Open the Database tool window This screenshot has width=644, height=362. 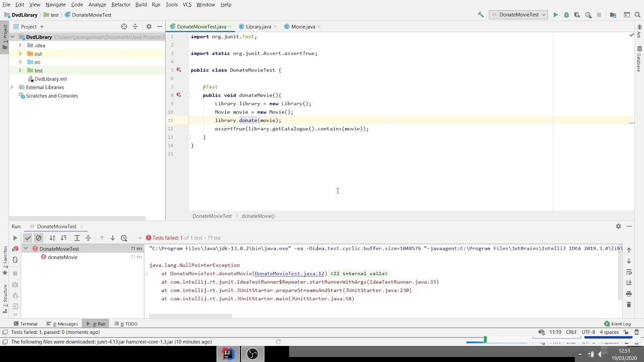tap(639, 59)
